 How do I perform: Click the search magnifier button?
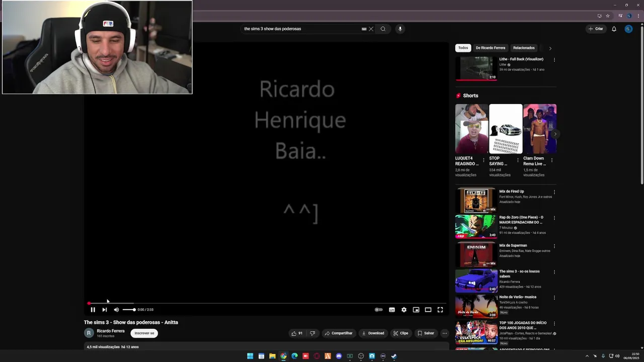click(383, 29)
